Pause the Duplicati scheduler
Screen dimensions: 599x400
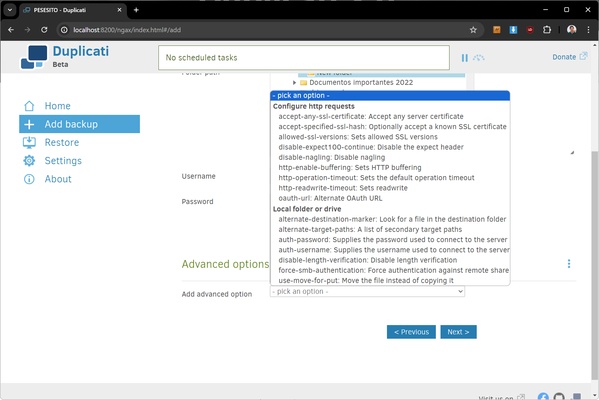[x=465, y=58]
